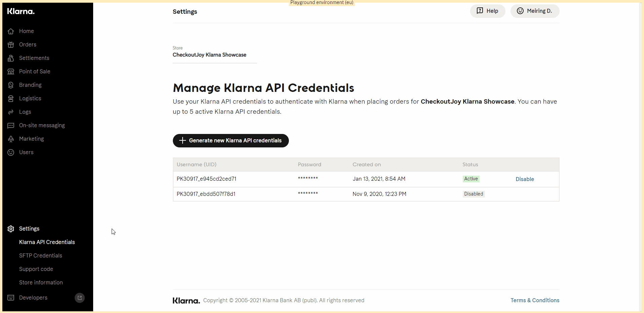The image size is (644, 313).
Task: Click the Logs arrows icon
Action: coord(11,112)
